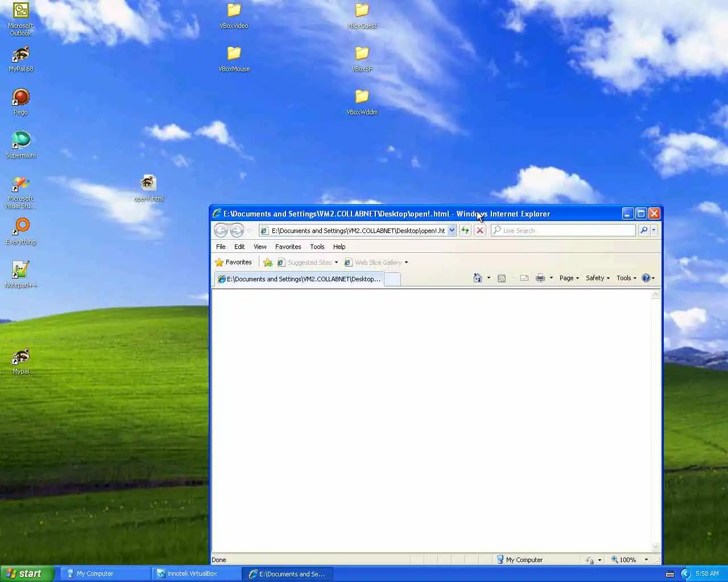Click the RSS feeds icon

[x=502, y=278]
